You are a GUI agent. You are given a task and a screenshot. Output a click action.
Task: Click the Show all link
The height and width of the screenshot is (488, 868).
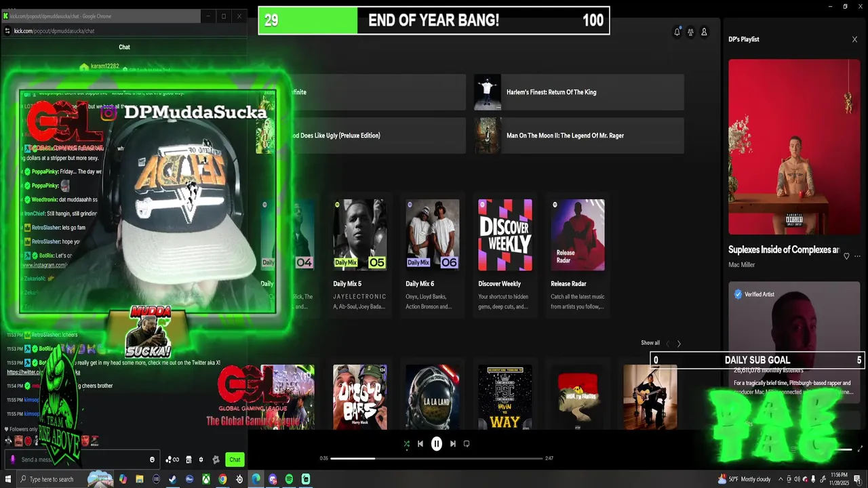point(650,343)
